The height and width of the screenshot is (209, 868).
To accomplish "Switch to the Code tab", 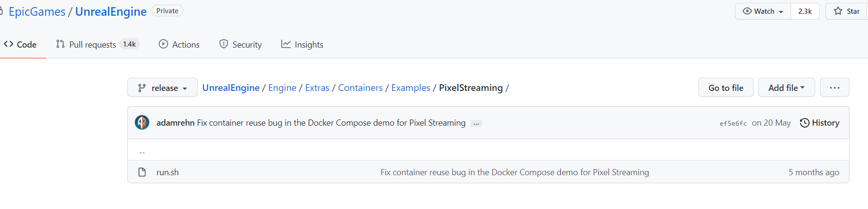I will click(20, 44).
